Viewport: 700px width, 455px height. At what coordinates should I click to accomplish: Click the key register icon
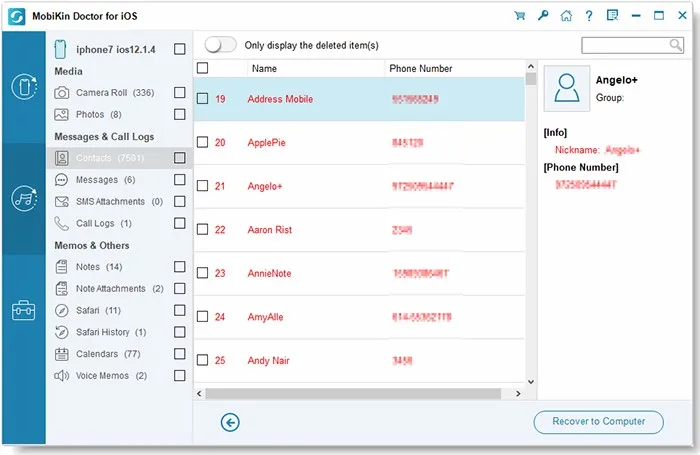tap(543, 16)
